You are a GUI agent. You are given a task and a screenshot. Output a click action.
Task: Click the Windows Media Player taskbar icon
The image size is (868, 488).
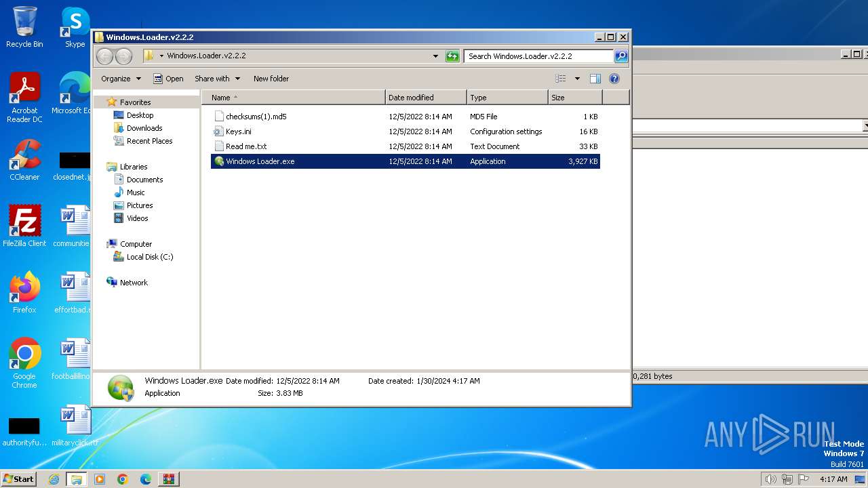(100, 479)
